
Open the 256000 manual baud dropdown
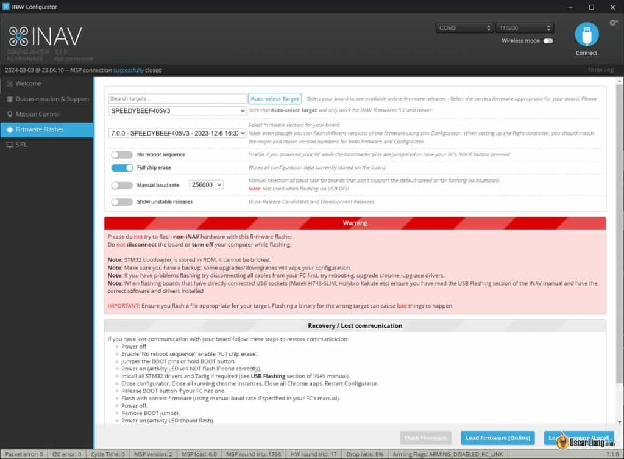click(206, 185)
